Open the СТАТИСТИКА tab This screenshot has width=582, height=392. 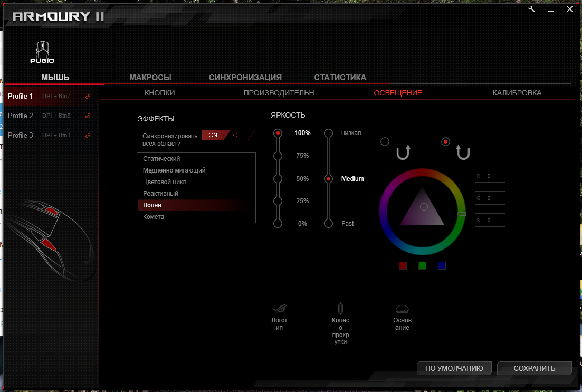tap(340, 78)
